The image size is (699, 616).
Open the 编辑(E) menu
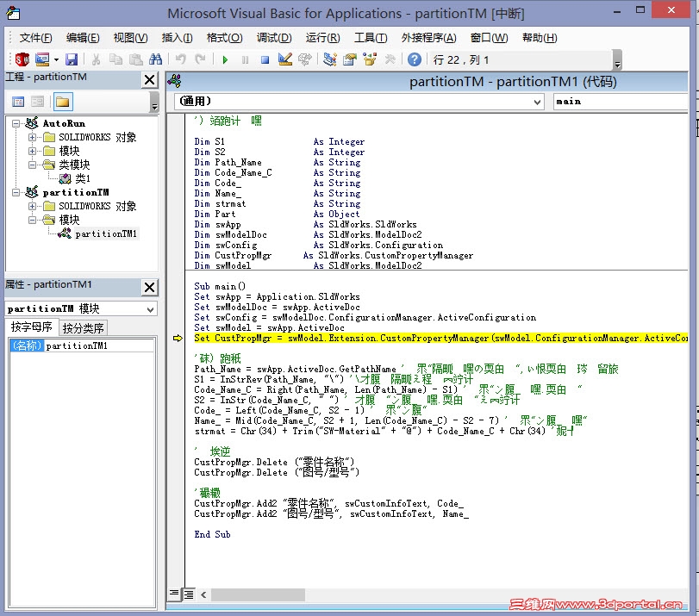pos(83,38)
